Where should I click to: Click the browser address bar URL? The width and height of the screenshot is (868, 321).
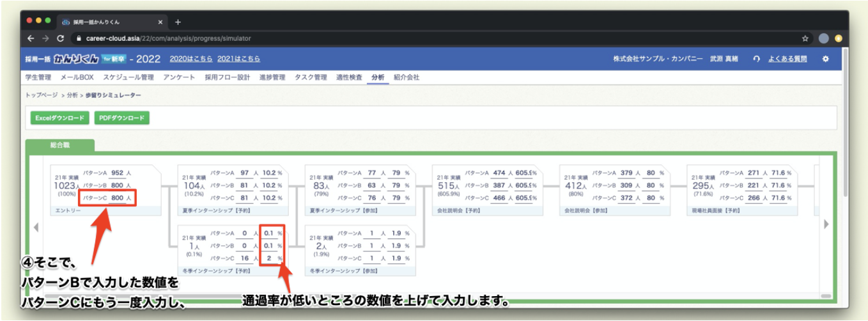click(168, 38)
